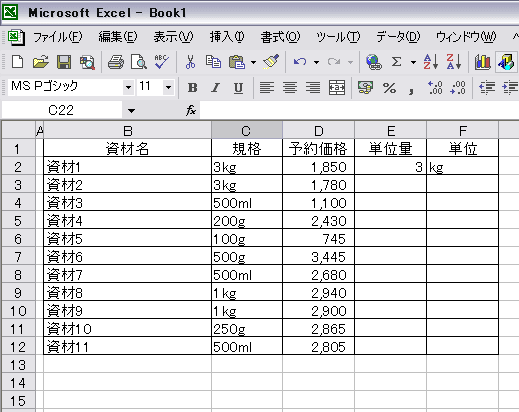The height and width of the screenshot is (412, 519).
Task: Click the fx insert function button
Action: coord(191,110)
